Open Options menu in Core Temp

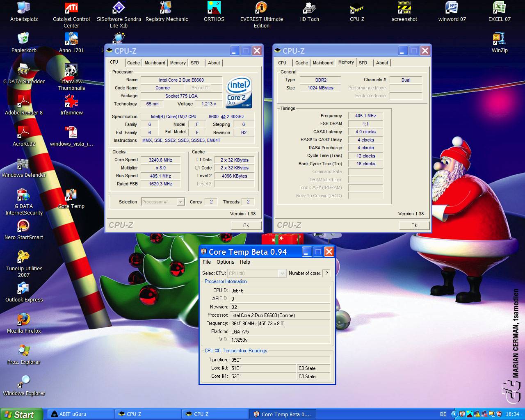[x=226, y=262]
